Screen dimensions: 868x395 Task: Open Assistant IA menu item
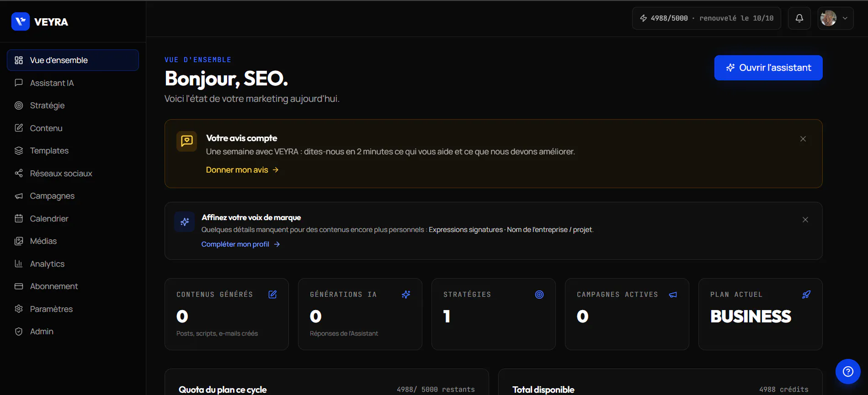pos(73,83)
